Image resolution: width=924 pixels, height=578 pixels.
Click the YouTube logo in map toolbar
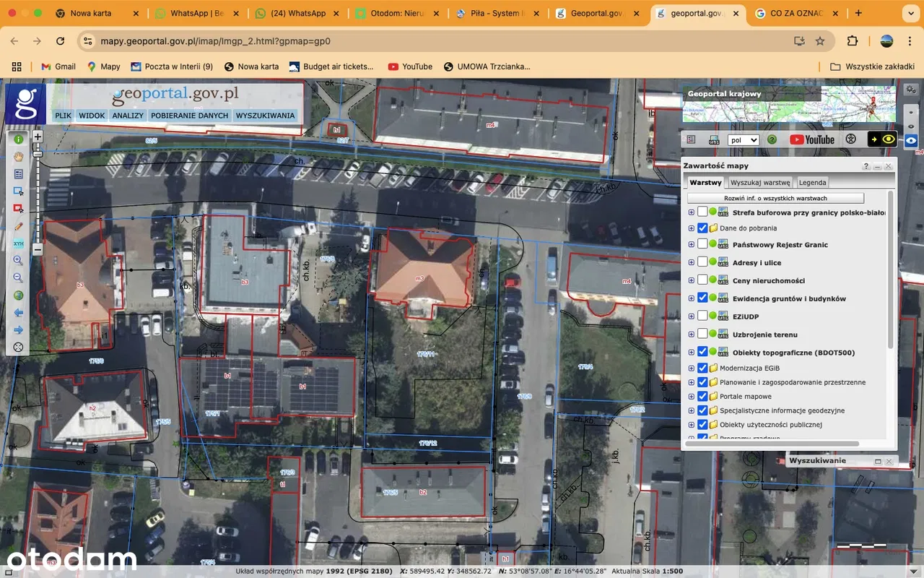pos(812,140)
